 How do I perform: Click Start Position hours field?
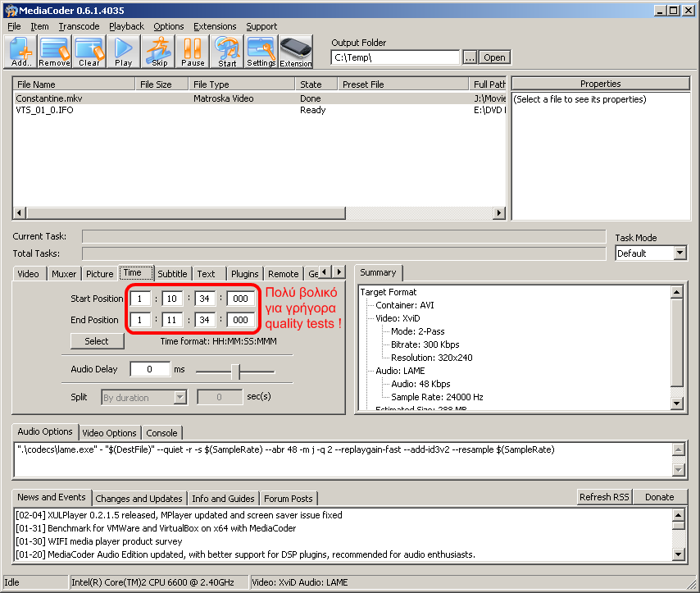[140, 299]
